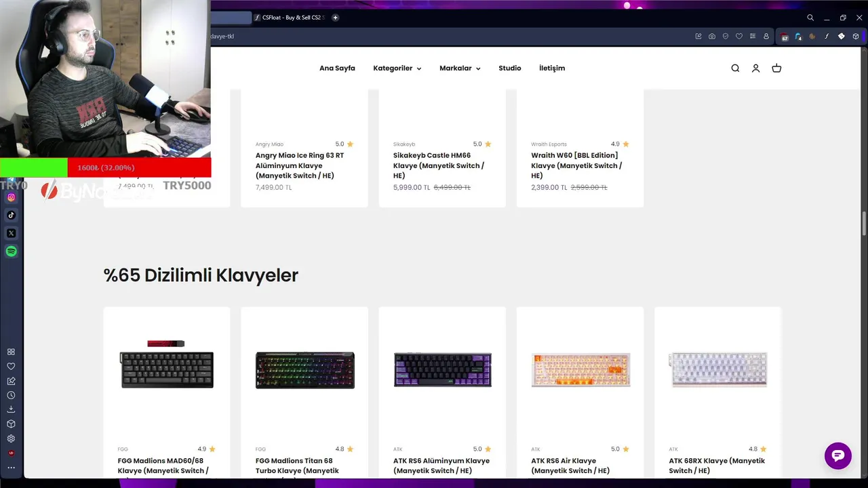Switch to the CSFloat - Buy & Sell CS2 tab
Screen dimensions: 868x488
pos(290,18)
